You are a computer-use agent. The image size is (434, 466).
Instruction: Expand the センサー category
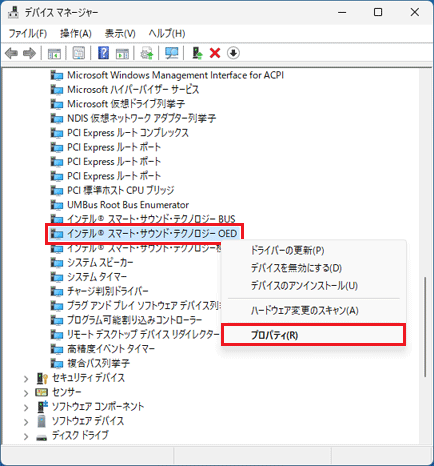(x=26, y=393)
